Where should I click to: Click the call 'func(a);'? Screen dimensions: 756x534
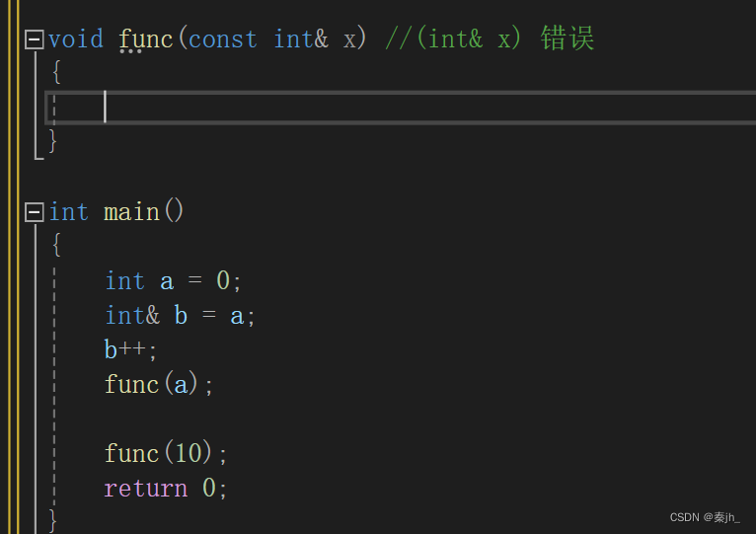(x=158, y=385)
